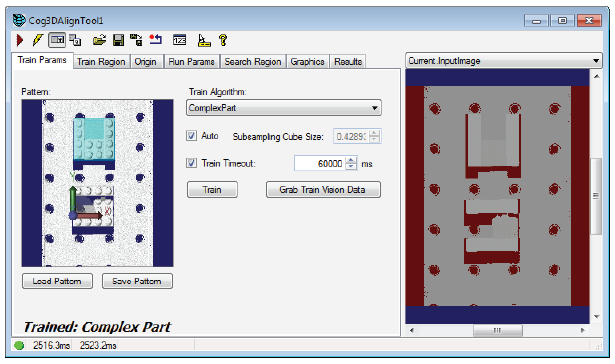Click the 123 data display toolbar icon
615x364 pixels.
[x=180, y=40]
